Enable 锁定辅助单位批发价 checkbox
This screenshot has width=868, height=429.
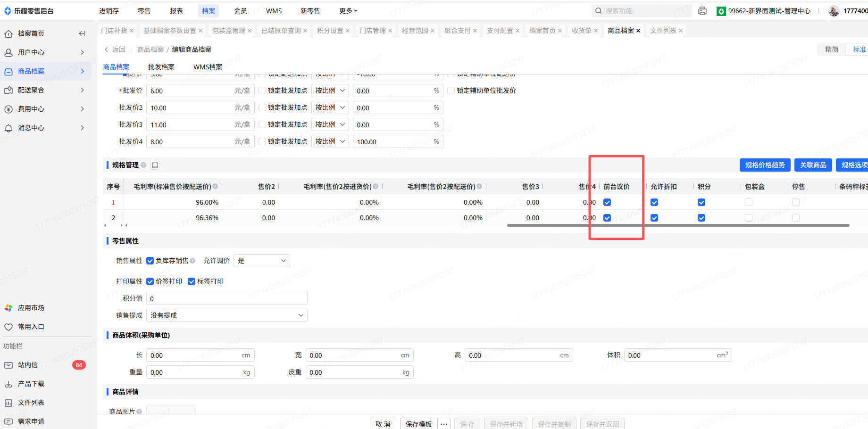(x=451, y=91)
